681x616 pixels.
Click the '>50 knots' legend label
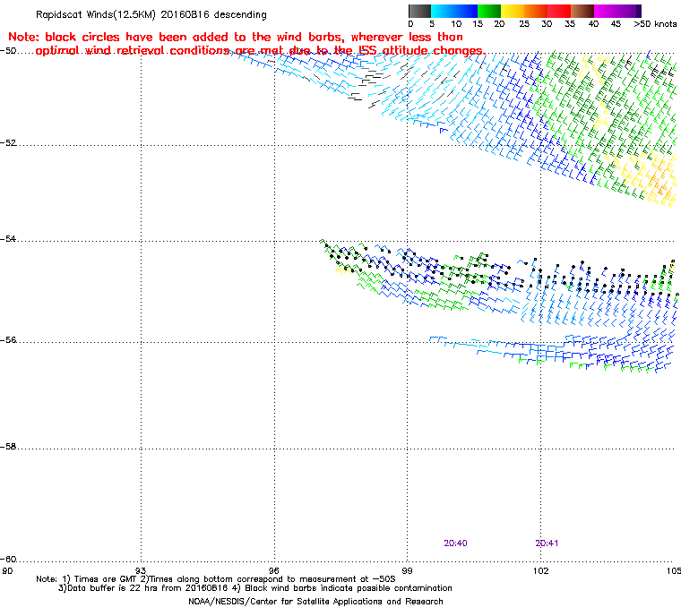[655, 24]
